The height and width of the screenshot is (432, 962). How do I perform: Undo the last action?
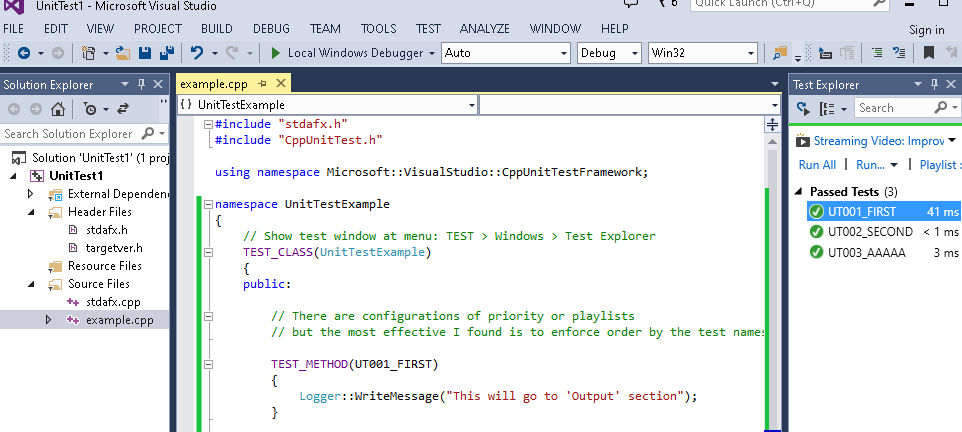click(x=197, y=53)
